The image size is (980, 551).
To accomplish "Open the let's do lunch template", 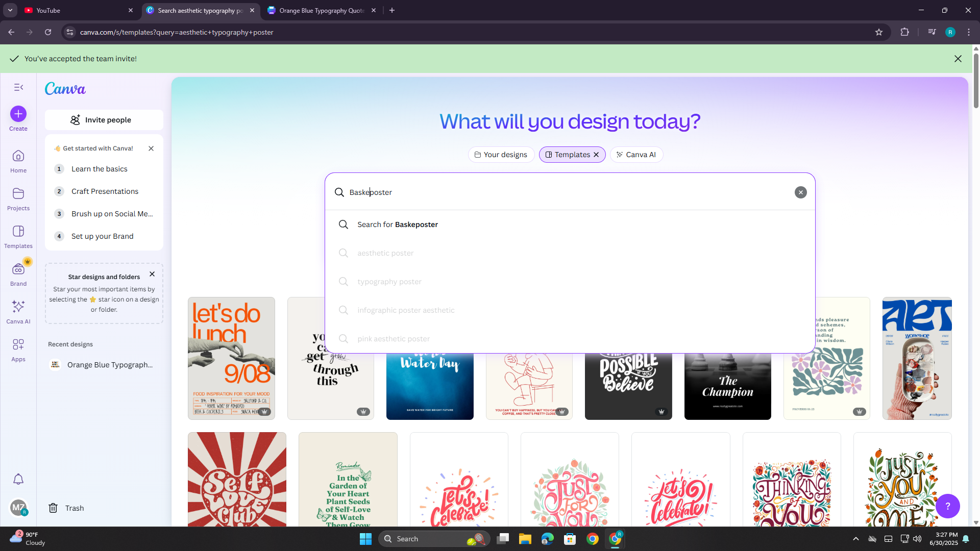I will pyautogui.click(x=231, y=358).
